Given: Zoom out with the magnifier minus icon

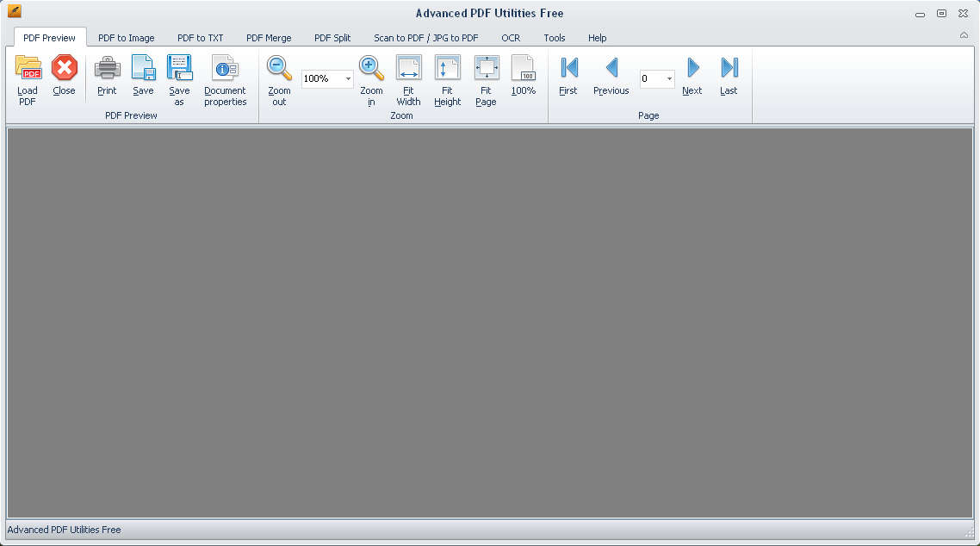Looking at the screenshot, I should [x=279, y=69].
